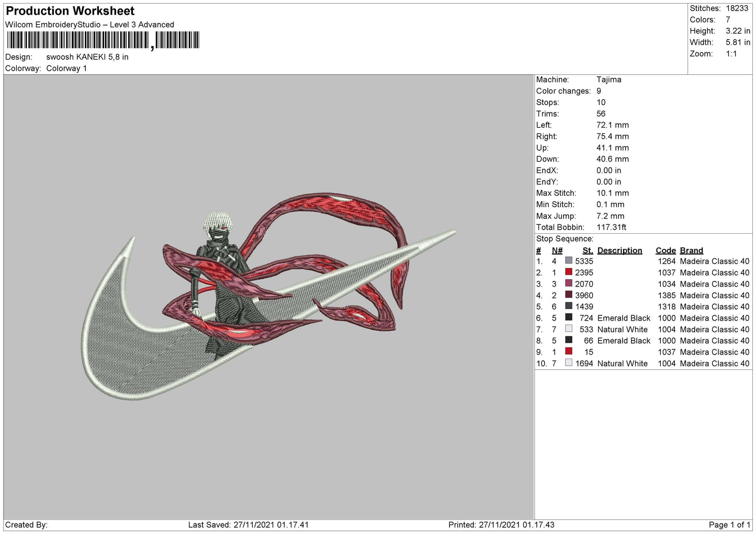This screenshot has width=756, height=534.
Task: Click thread code '1264' in stop 1
Action: point(667,262)
